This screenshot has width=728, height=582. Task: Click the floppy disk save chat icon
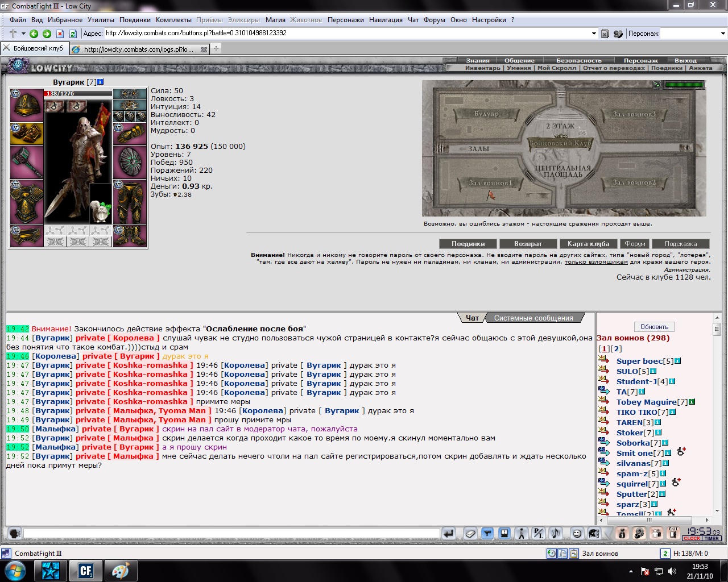click(x=504, y=534)
